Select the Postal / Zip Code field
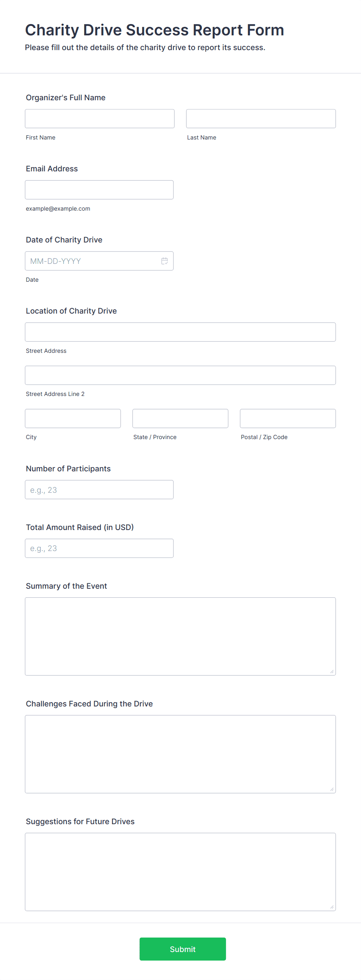Image resolution: width=361 pixels, height=980 pixels. 287,418
